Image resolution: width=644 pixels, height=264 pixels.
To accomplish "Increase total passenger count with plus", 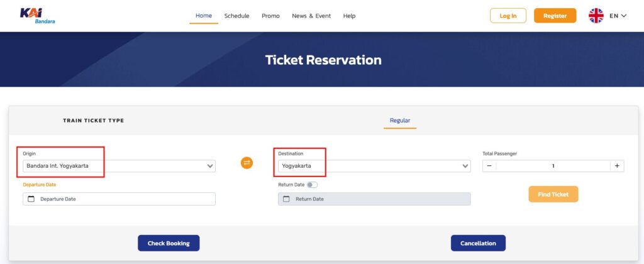I will (x=617, y=166).
